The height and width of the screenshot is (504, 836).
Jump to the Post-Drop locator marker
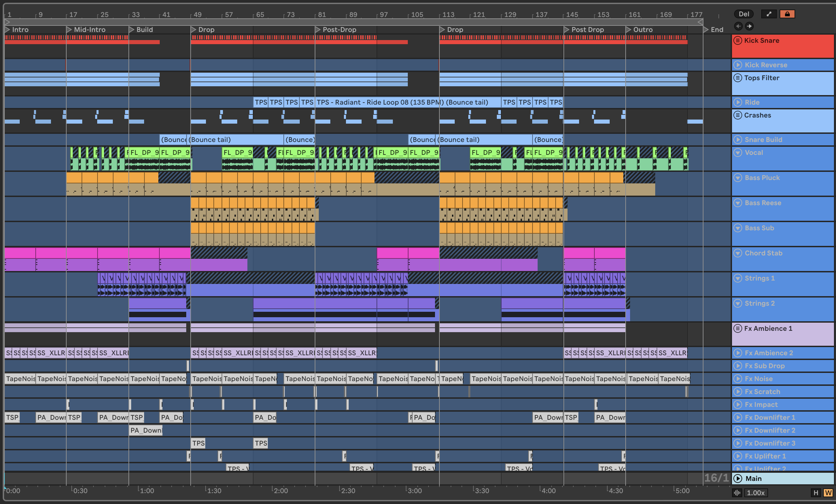pyautogui.click(x=318, y=30)
